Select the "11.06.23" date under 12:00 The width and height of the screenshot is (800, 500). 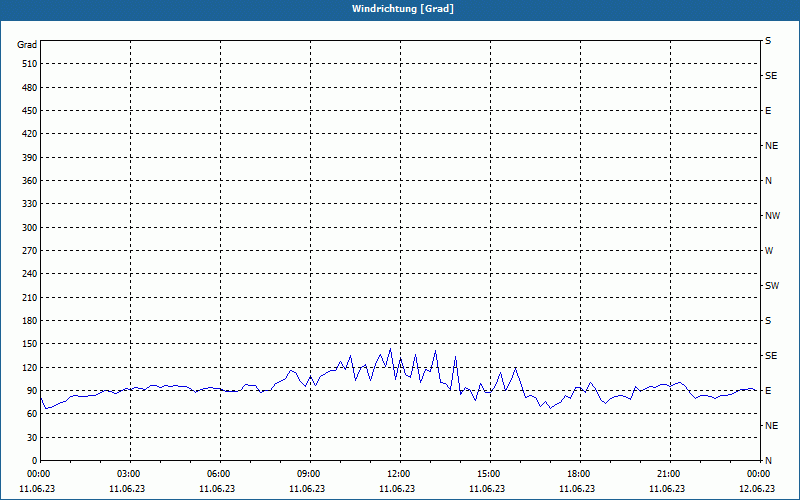point(397,489)
